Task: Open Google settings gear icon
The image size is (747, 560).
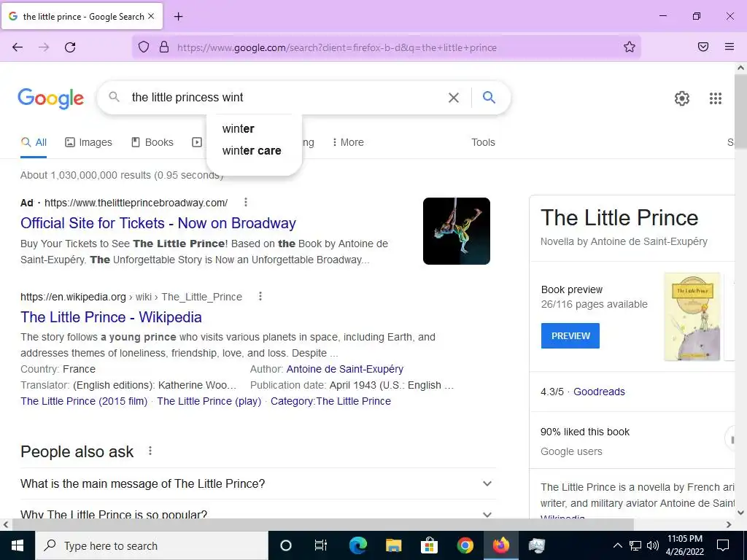Action: tap(682, 98)
